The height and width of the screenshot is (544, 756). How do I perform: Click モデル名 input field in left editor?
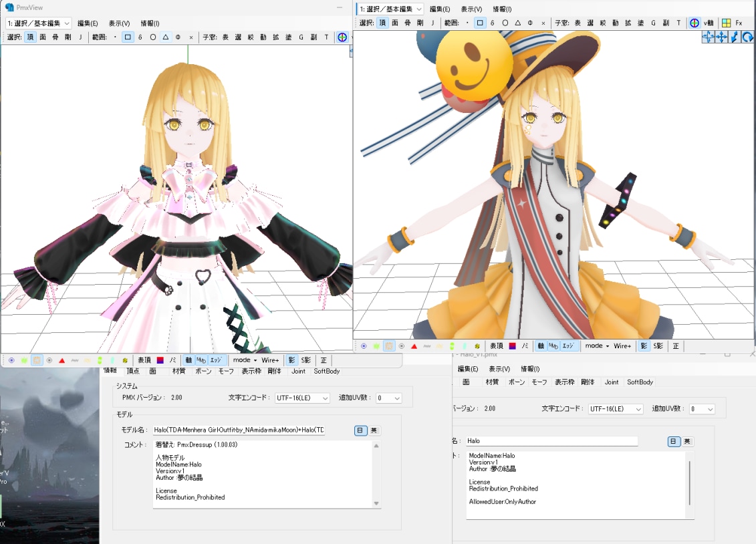click(x=239, y=430)
